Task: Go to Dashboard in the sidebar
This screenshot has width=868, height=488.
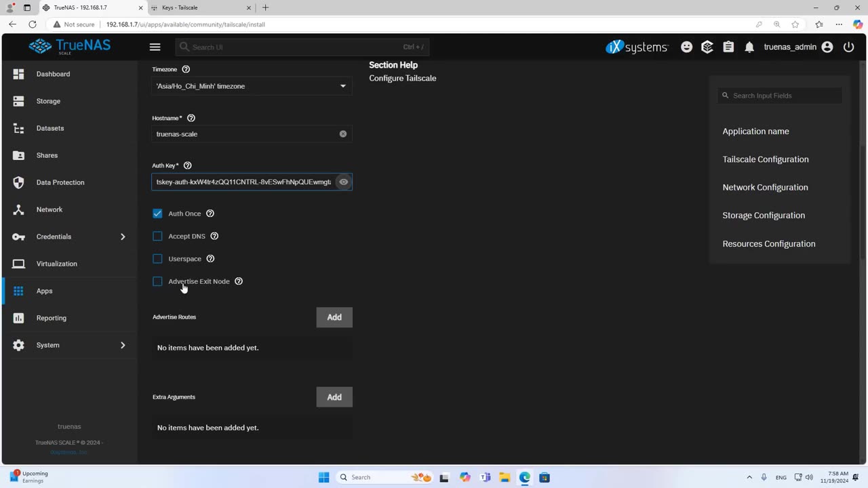Action: click(70, 74)
